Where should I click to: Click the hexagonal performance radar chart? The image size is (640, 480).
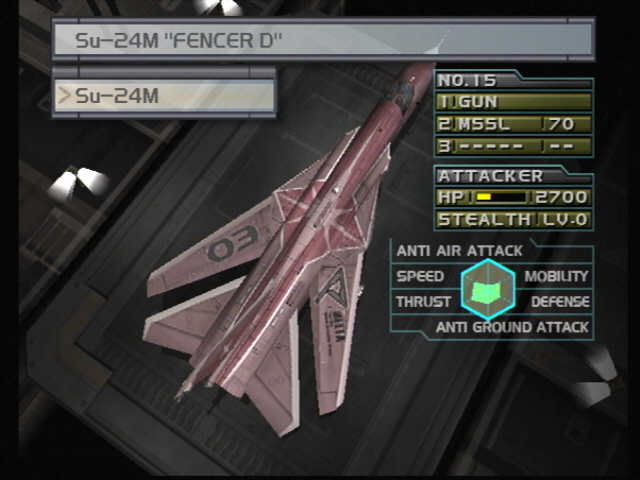click(x=488, y=289)
